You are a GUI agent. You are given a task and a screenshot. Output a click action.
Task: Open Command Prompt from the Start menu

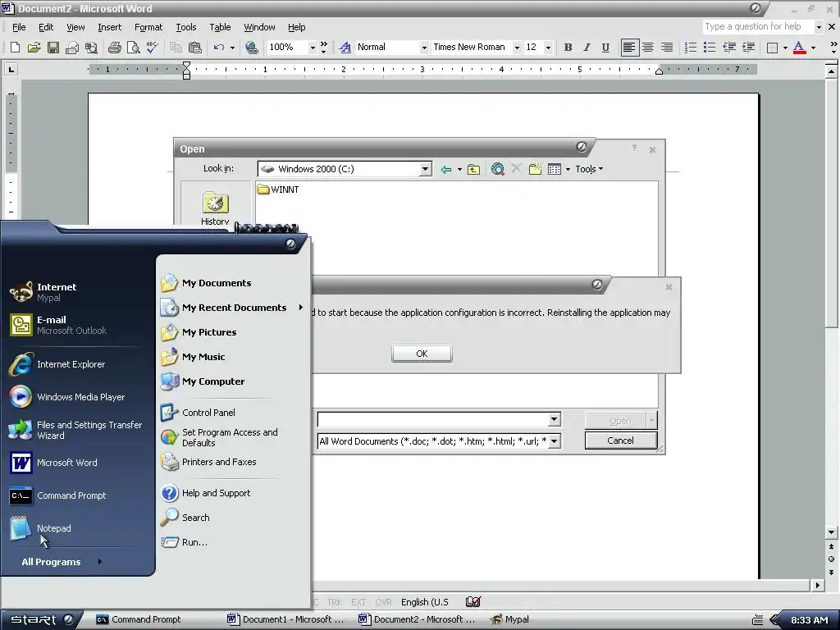click(x=71, y=495)
